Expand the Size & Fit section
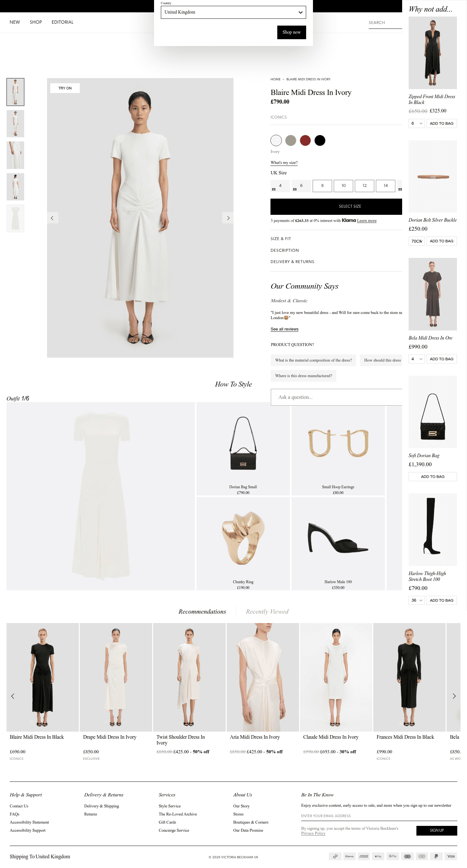 point(281,238)
